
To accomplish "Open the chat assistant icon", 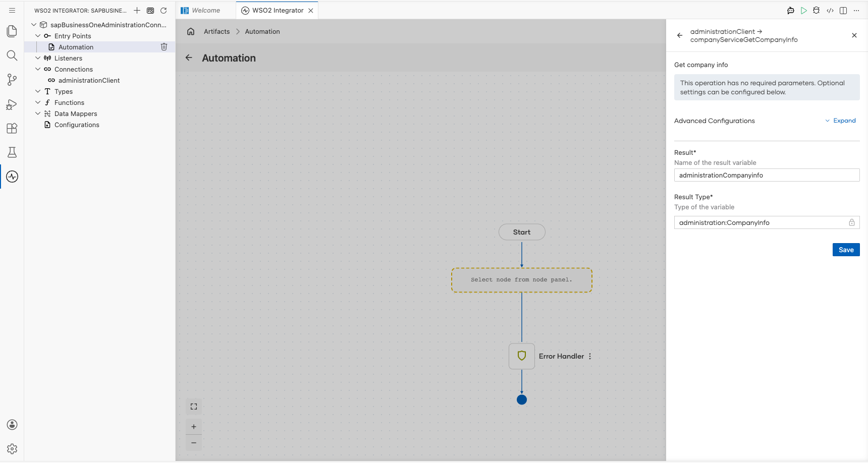I will click(x=791, y=11).
